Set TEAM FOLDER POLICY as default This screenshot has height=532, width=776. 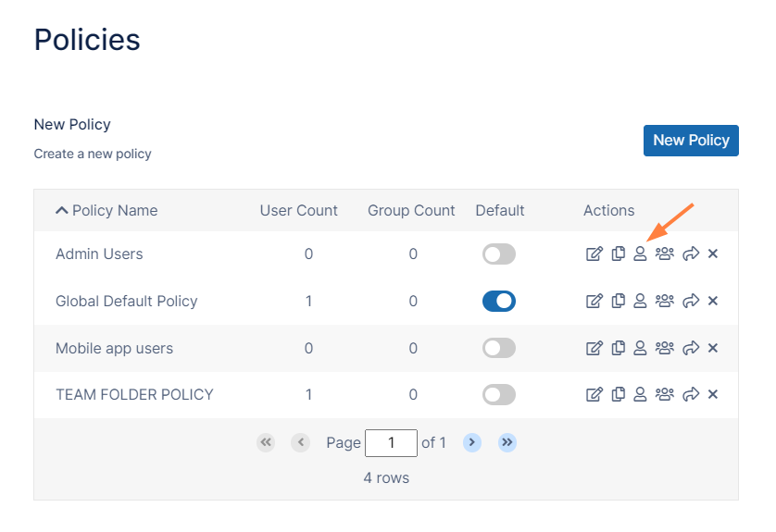499,394
